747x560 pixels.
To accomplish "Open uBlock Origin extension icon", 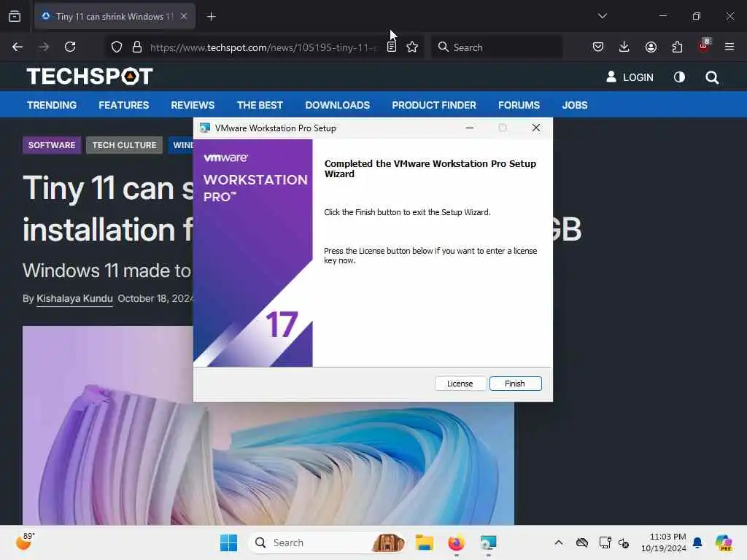I will point(704,46).
